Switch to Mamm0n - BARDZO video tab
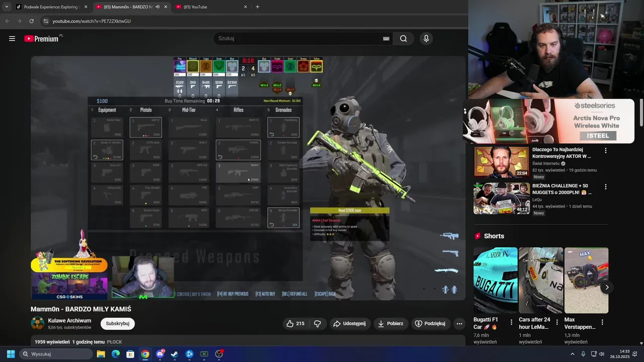This screenshot has height=362, width=644. [x=132, y=7]
